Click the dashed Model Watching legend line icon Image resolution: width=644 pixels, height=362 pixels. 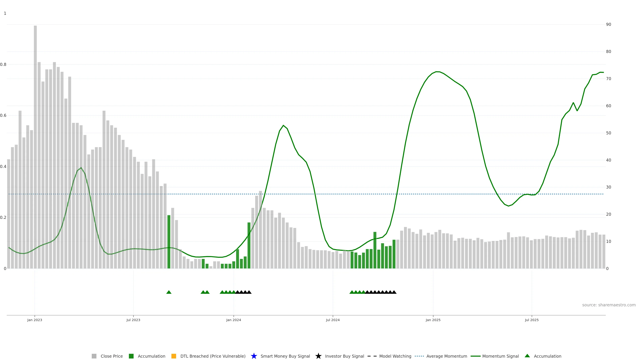click(372, 356)
